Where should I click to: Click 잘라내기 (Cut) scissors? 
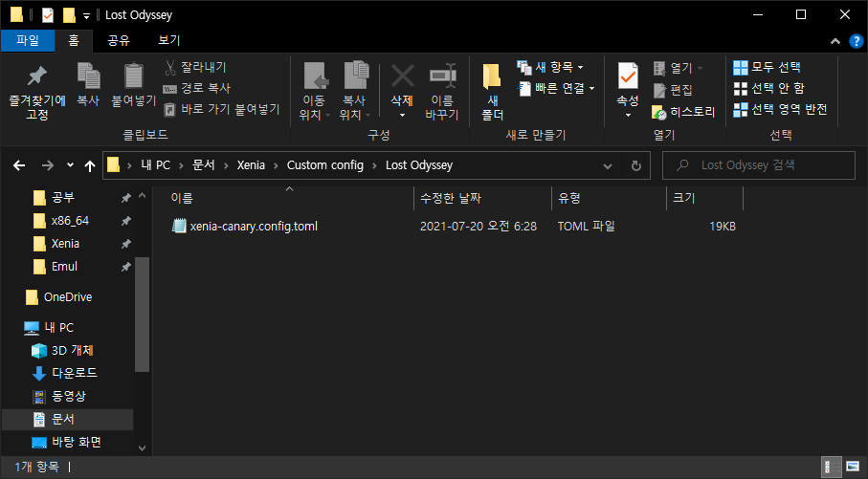pyautogui.click(x=195, y=68)
